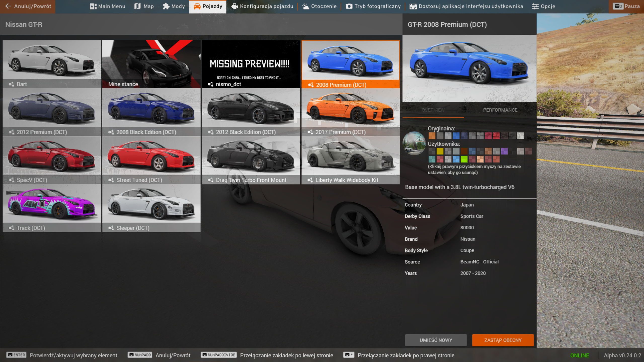Select the 2008 Black Edition (DCT) configuration
This screenshot has width=644, height=362.
point(151,112)
